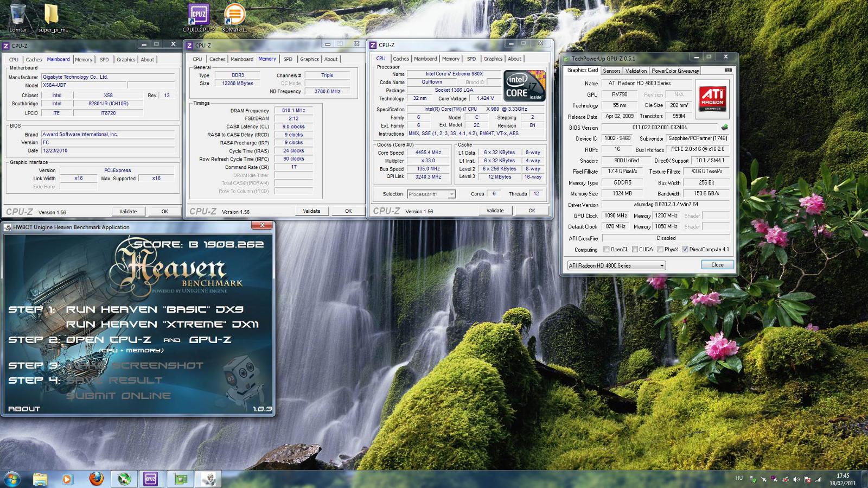Click the Heaven score B 1908.262 text
The image size is (868, 488).
[x=199, y=244]
